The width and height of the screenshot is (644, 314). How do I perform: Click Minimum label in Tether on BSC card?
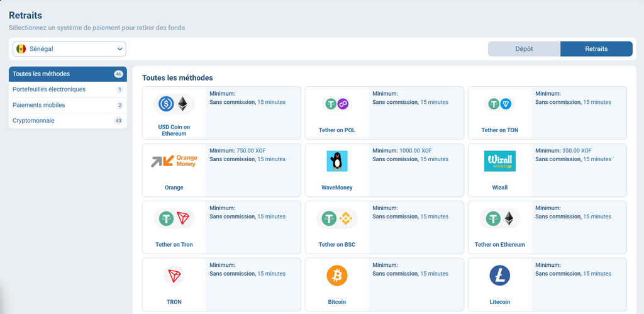[x=386, y=208]
